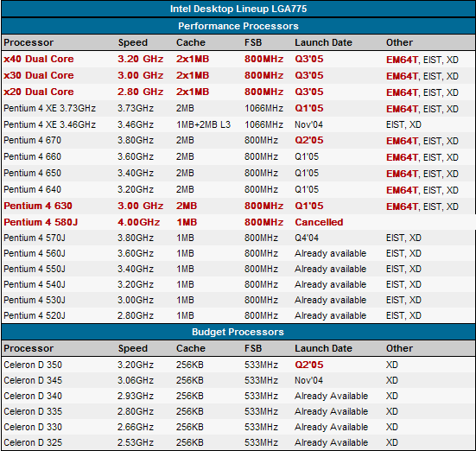The width and height of the screenshot is (476, 451).
Task: Click the Celeron D 345 Nov'04 launch date
Action: tap(308, 380)
